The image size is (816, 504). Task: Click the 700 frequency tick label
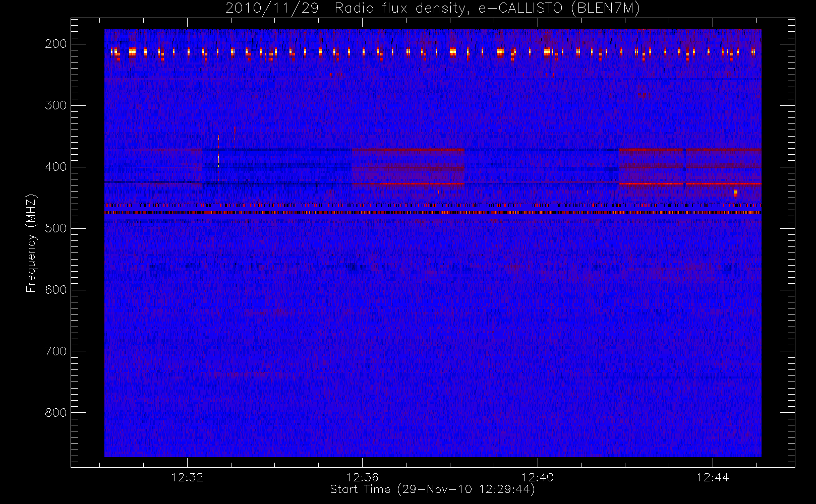coord(55,351)
